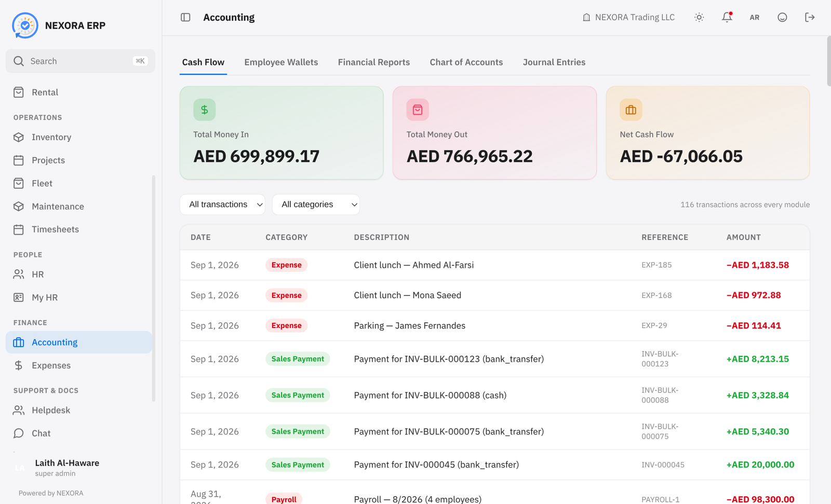Click the logout arrow icon
831x504 pixels.
[x=810, y=17]
